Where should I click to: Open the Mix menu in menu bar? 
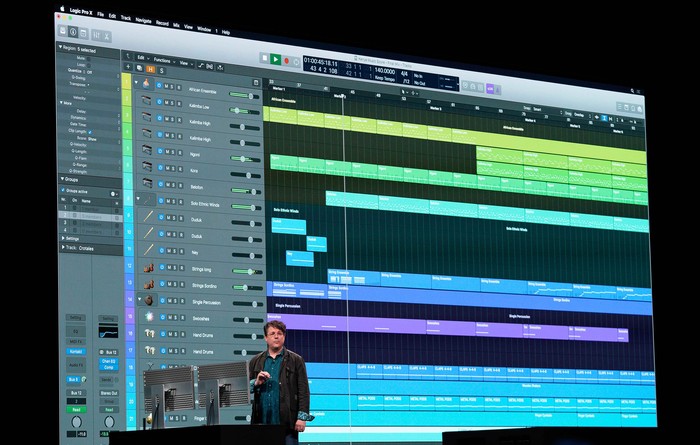point(176,25)
